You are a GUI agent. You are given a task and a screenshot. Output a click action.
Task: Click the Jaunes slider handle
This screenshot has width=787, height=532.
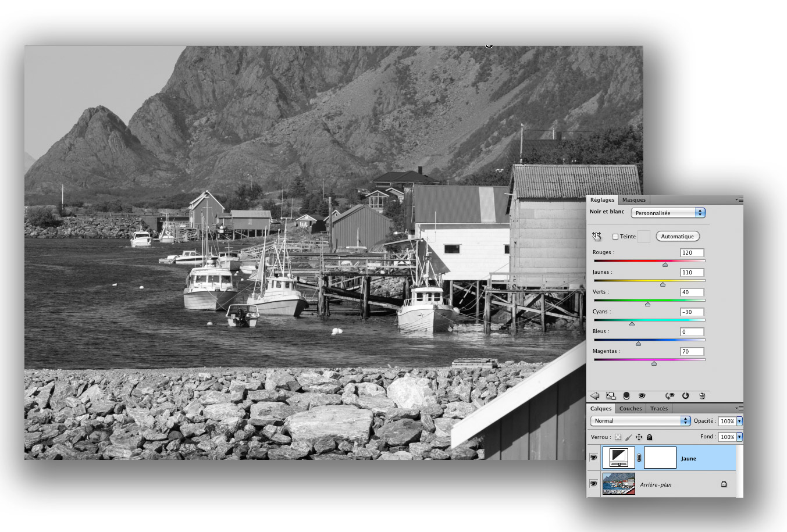pyautogui.click(x=663, y=284)
